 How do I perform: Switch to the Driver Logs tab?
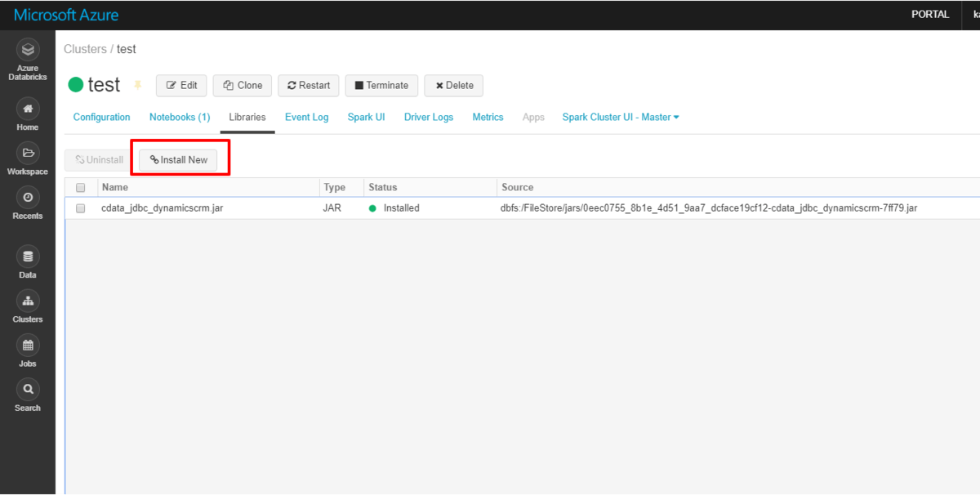[428, 117]
